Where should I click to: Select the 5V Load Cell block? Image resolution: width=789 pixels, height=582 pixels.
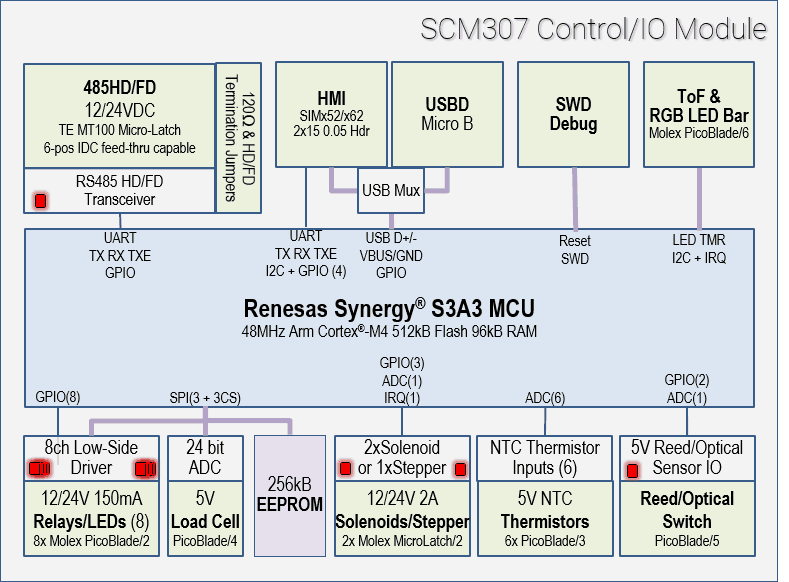click(205, 519)
